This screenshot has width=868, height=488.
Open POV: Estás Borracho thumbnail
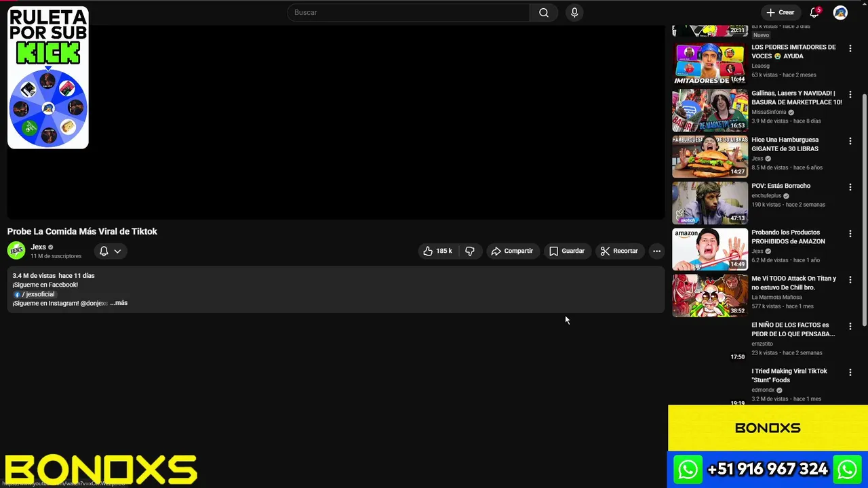click(x=709, y=203)
